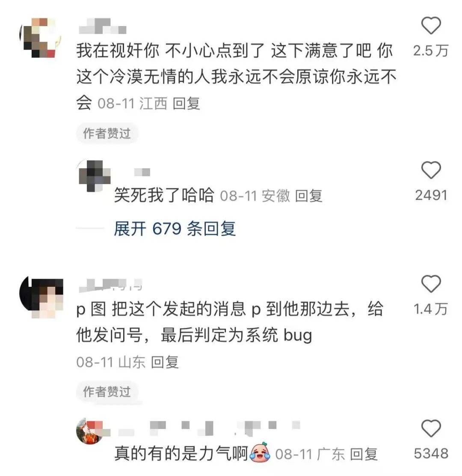
Task: Tap first 作者赞过 badge
Action: pyautogui.click(x=107, y=133)
